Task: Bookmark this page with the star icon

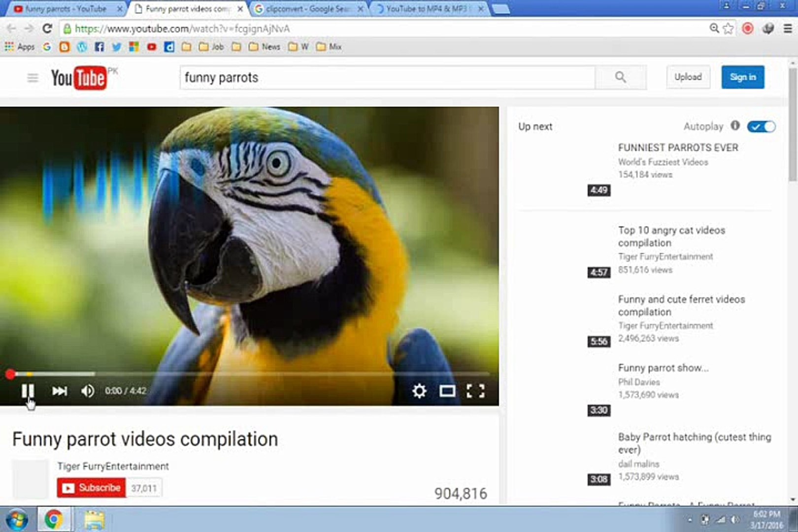Action: [728, 29]
